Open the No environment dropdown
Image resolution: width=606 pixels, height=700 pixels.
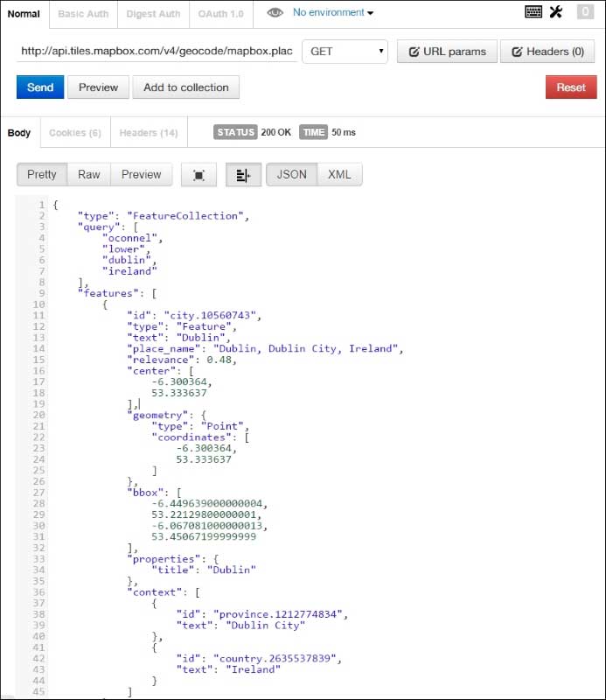[x=333, y=13]
